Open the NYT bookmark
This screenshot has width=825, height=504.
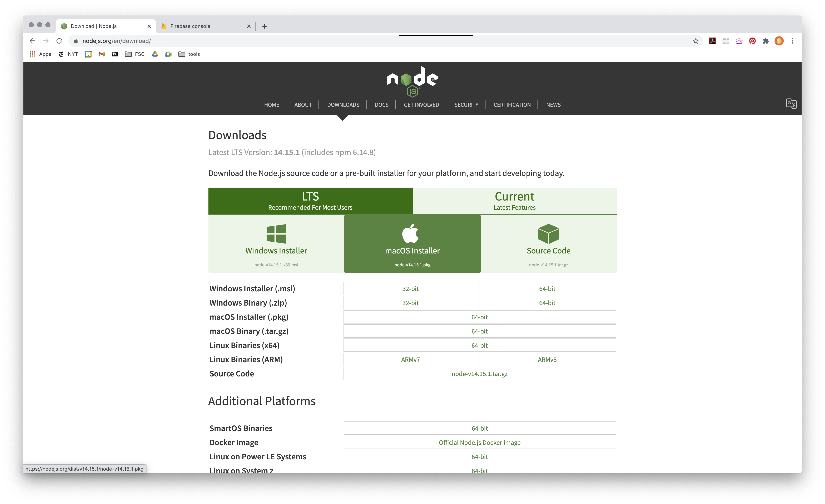click(x=68, y=54)
